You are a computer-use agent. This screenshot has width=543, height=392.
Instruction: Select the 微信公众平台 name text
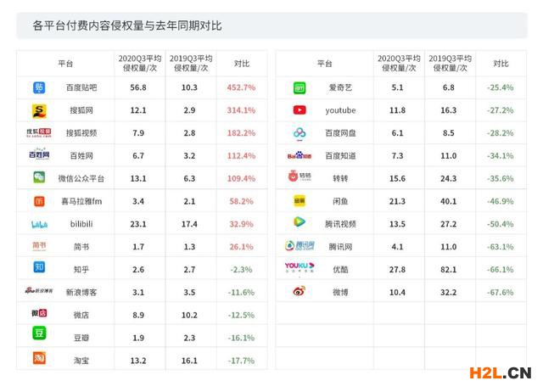[81, 179]
